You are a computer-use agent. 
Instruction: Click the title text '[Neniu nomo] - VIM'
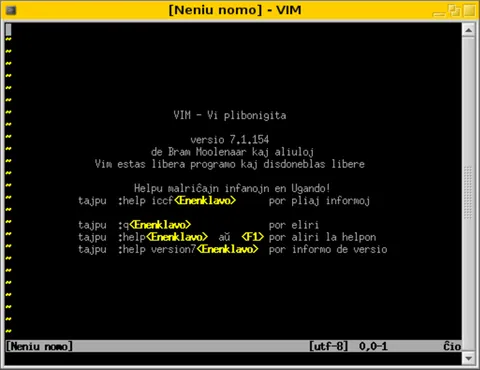pos(235,10)
